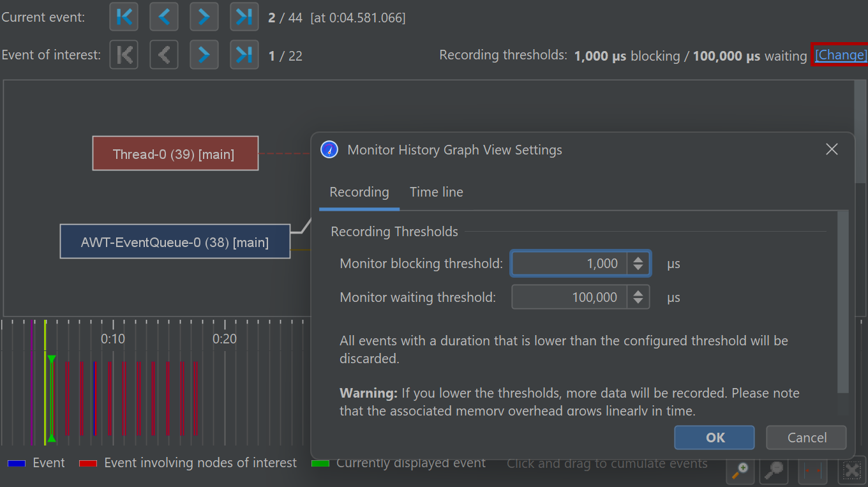The height and width of the screenshot is (487, 868).
Task: Click the Monitor waiting threshold field
Action: point(570,297)
